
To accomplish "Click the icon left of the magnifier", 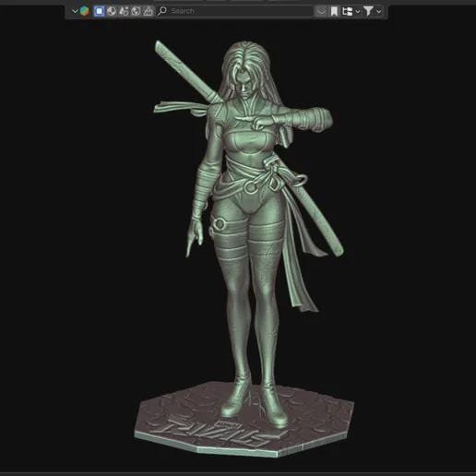I will point(148,11).
